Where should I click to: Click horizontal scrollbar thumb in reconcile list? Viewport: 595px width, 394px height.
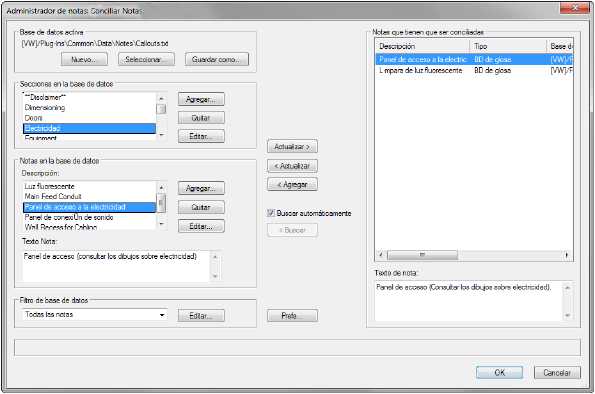click(422, 255)
